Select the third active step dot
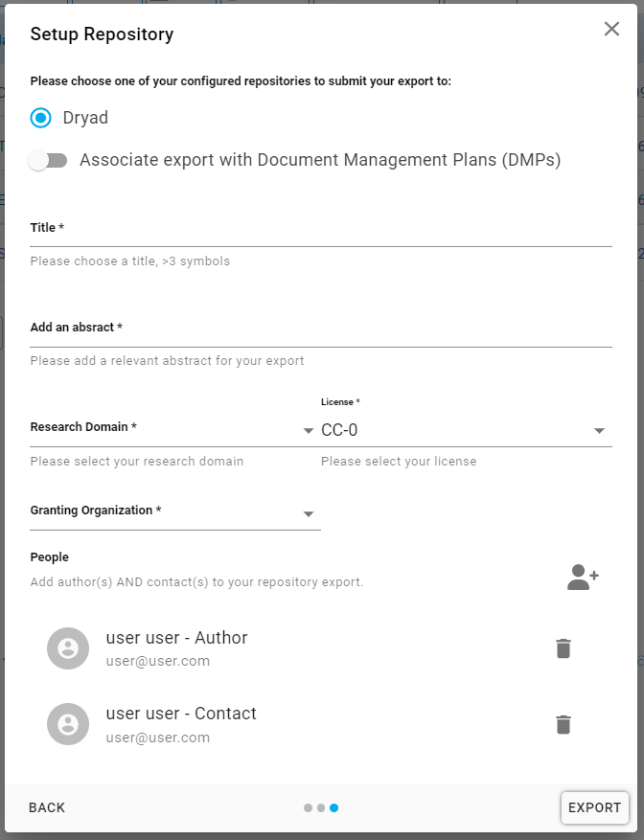 (x=334, y=807)
